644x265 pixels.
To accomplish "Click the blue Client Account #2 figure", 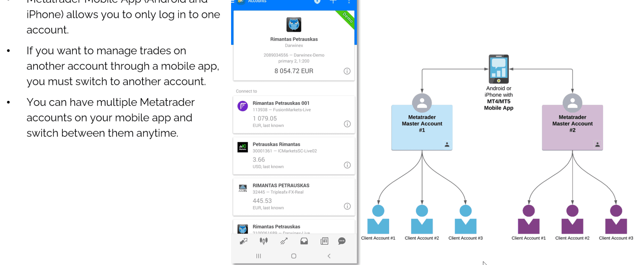I will click(422, 220).
